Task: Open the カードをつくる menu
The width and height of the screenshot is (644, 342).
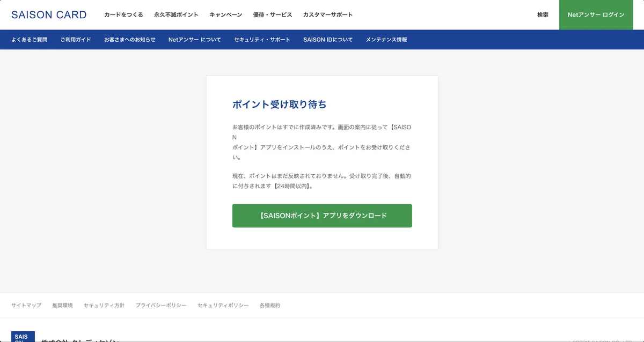Action: point(123,15)
